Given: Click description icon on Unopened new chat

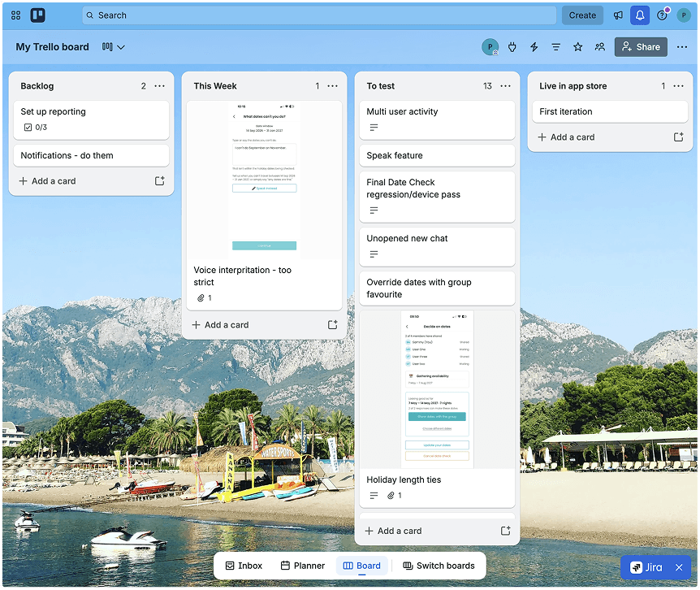Looking at the screenshot, I should click(x=374, y=254).
